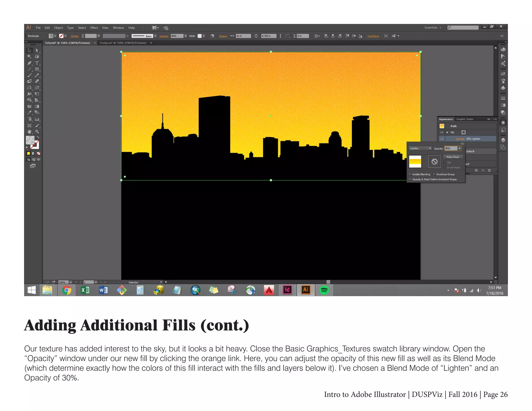
Task: Click the Shape link in control bar
Action: tap(223, 36)
